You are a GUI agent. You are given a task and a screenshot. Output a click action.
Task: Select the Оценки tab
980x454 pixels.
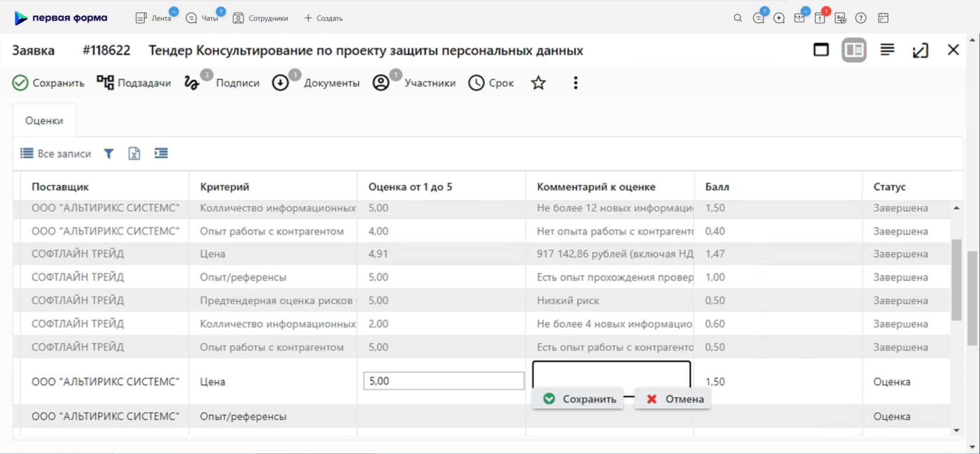coord(44,121)
